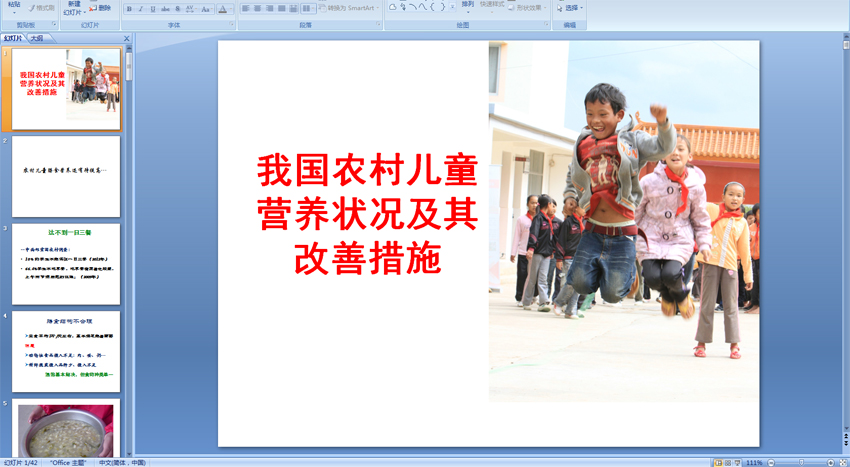Toggle italic text formatting
The width and height of the screenshot is (850, 467).
point(140,9)
